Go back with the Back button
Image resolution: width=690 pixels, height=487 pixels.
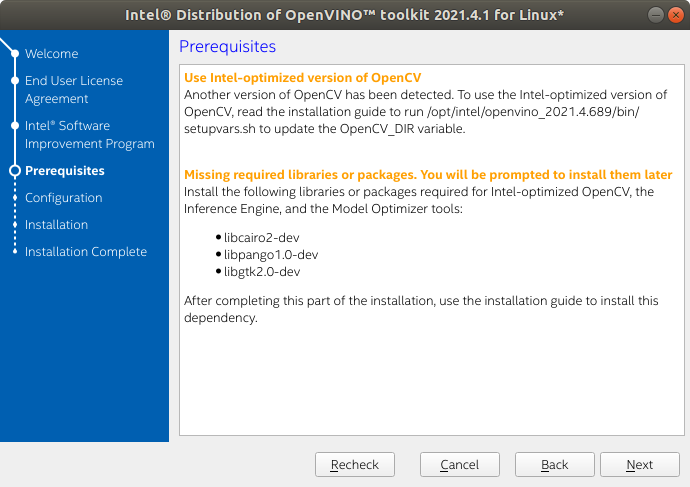pyautogui.click(x=554, y=465)
